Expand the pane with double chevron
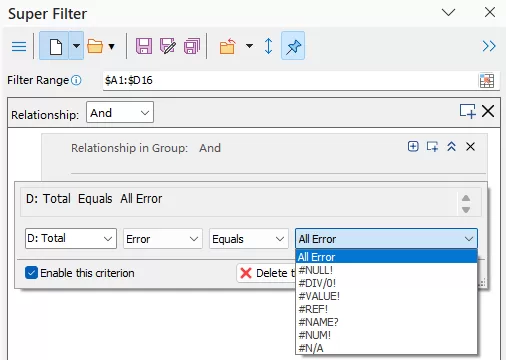The image size is (506, 360). click(x=489, y=46)
